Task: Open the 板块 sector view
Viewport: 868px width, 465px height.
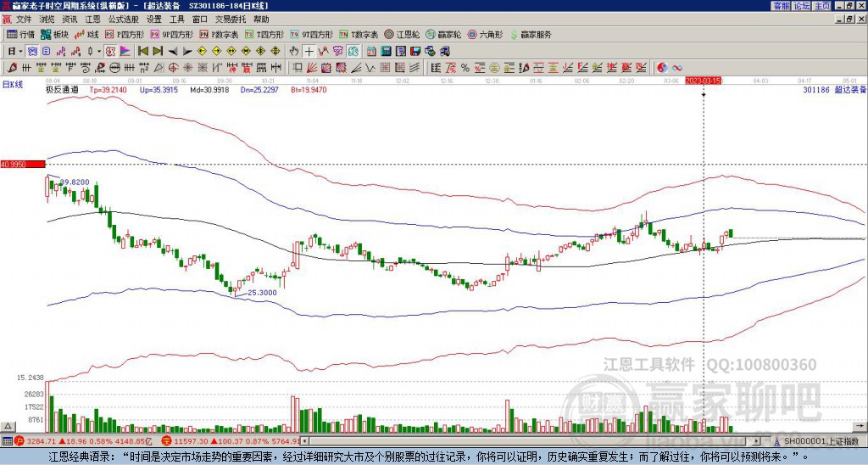Action: point(54,34)
